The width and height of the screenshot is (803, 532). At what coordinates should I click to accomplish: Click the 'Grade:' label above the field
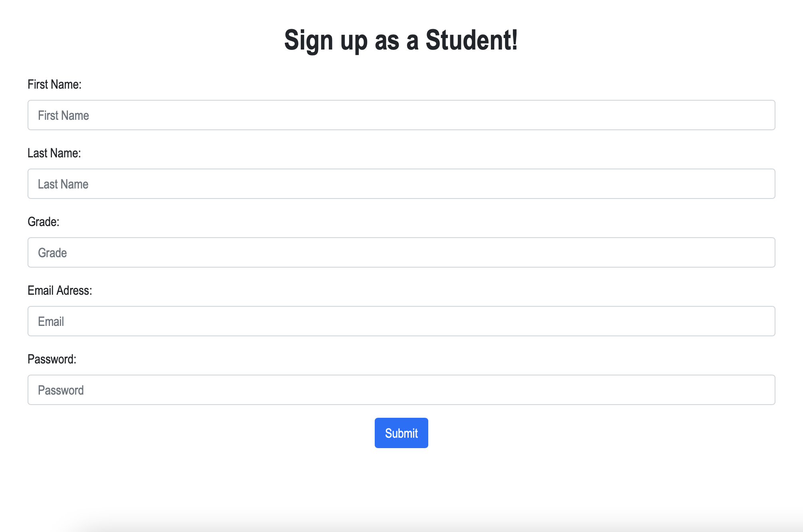(x=43, y=222)
